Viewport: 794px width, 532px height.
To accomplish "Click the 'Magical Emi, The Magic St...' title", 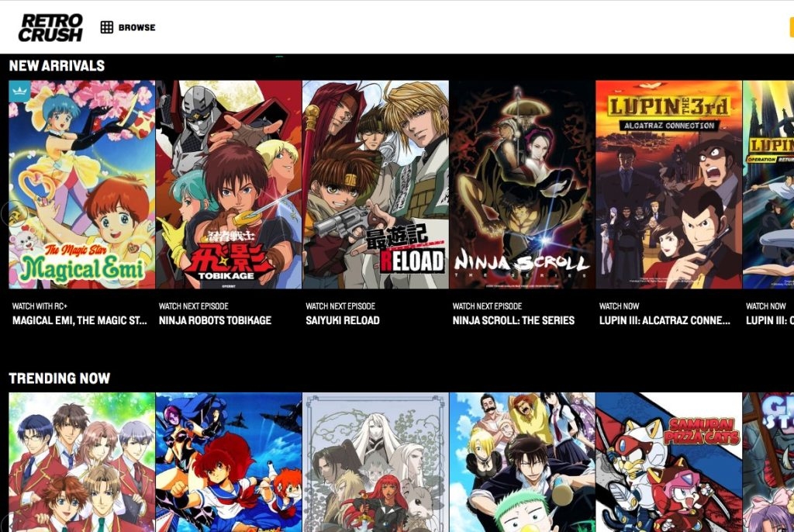I will pyautogui.click(x=80, y=320).
